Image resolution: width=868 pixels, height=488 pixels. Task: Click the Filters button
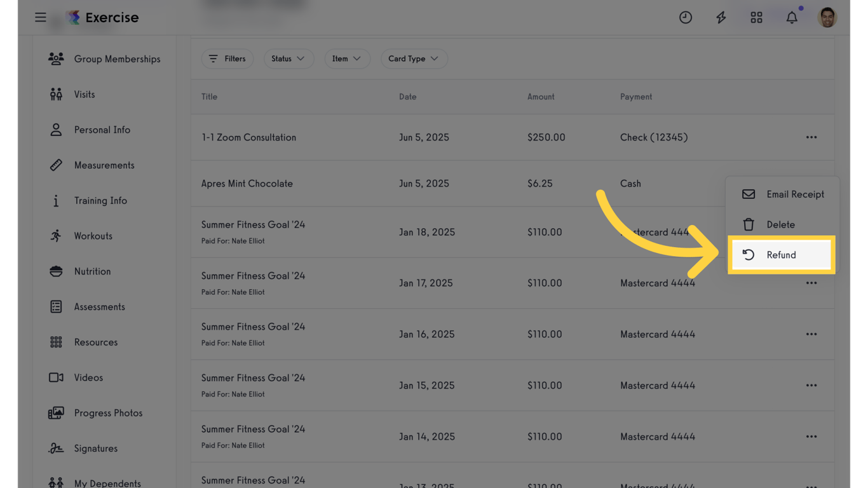click(227, 58)
